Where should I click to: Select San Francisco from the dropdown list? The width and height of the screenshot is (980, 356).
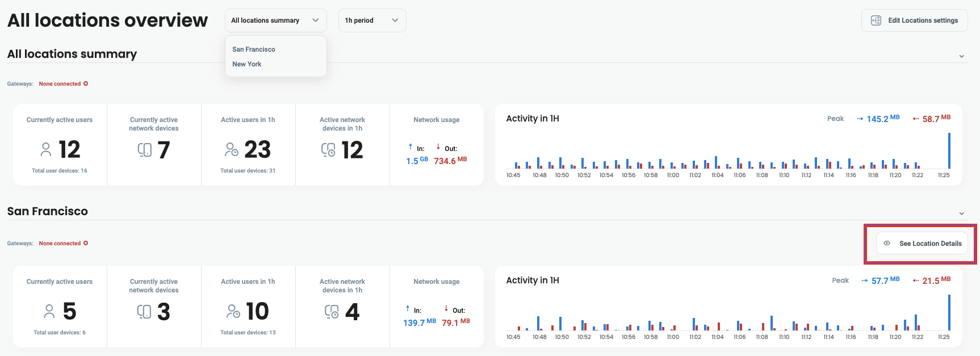coord(254,49)
